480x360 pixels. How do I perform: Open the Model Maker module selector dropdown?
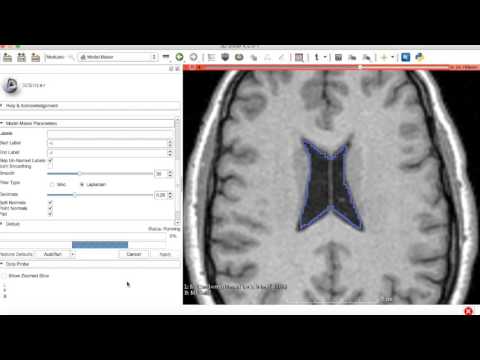coord(118,57)
